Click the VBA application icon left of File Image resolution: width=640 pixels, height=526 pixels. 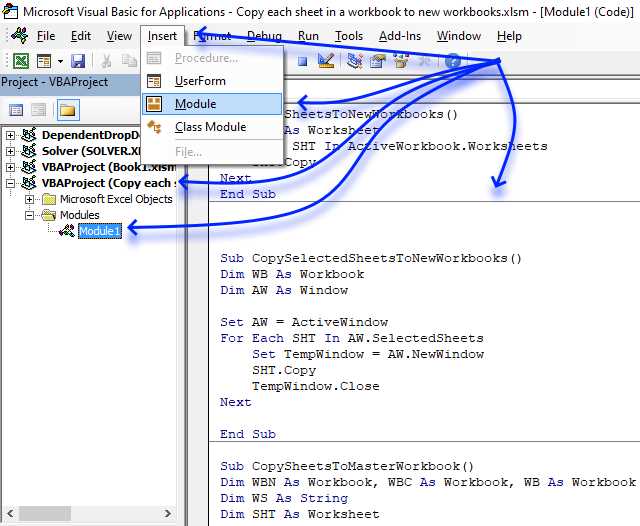[x=20, y=36]
